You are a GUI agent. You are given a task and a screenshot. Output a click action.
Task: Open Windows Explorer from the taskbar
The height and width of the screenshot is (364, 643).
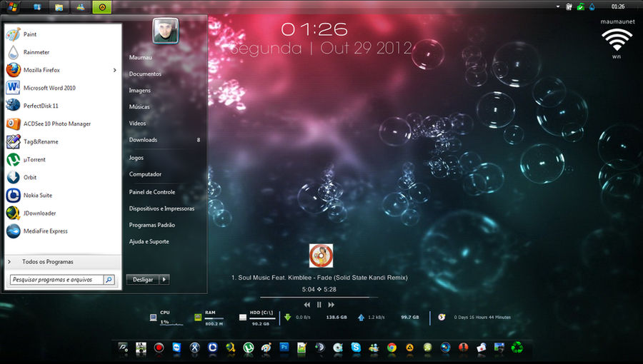(59, 7)
